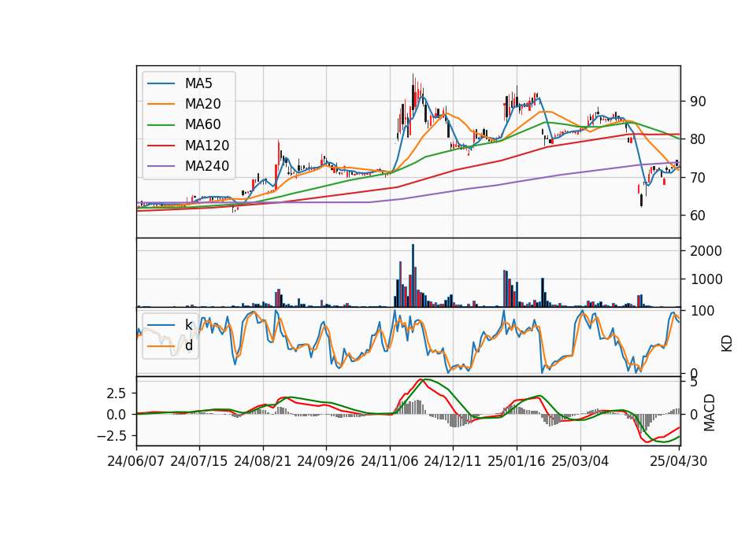Click the red MA120 legend line sample
The width and height of the screenshot is (756, 543).
coord(161,146)
